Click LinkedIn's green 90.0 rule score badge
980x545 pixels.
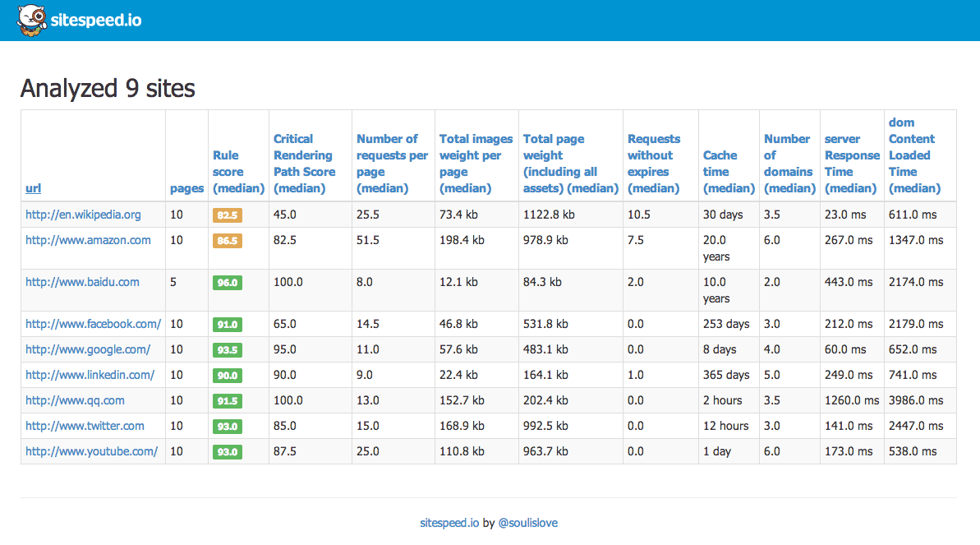click(x=228, y=376)
